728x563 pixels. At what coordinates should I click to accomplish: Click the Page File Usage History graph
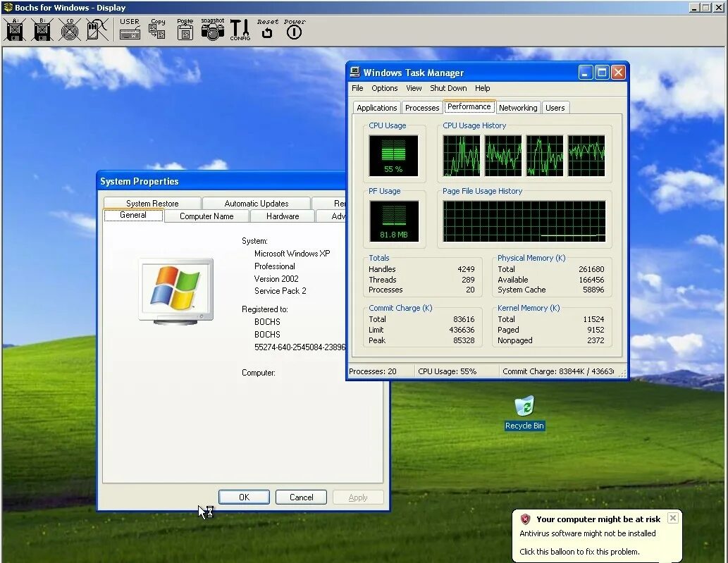click(x=524, y=221)
